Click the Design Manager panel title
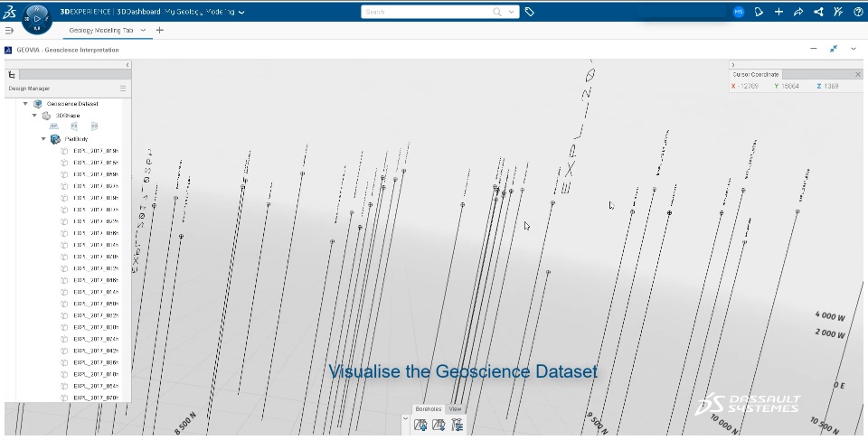Viewport: 868px width, 440px height. (29, 88)
